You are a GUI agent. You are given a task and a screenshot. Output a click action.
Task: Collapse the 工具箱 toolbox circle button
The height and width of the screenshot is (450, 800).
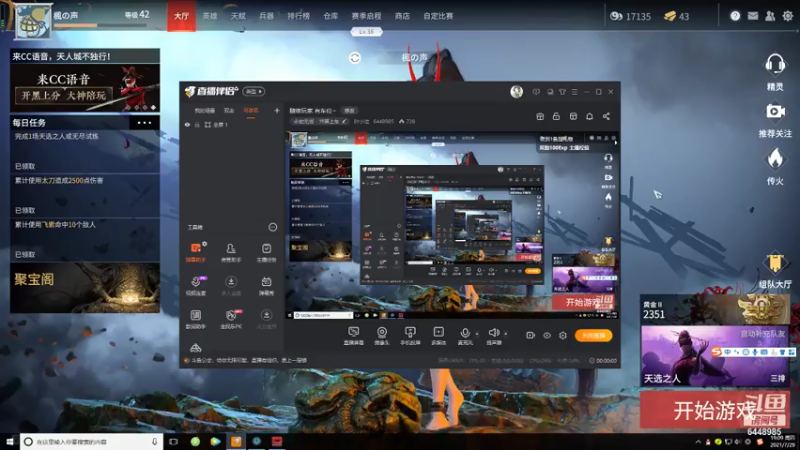[273, 227]
